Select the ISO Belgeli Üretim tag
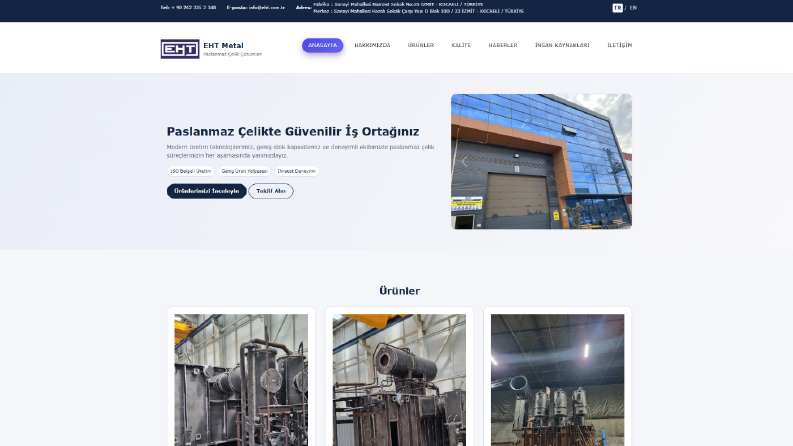This screenshot has width=793, height=446. pos(190,171)
